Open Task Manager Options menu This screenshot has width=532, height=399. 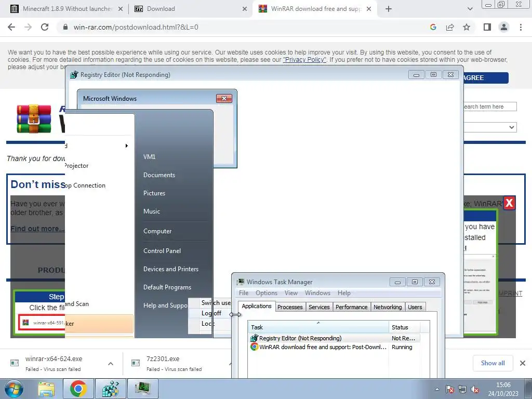[267, 293]
